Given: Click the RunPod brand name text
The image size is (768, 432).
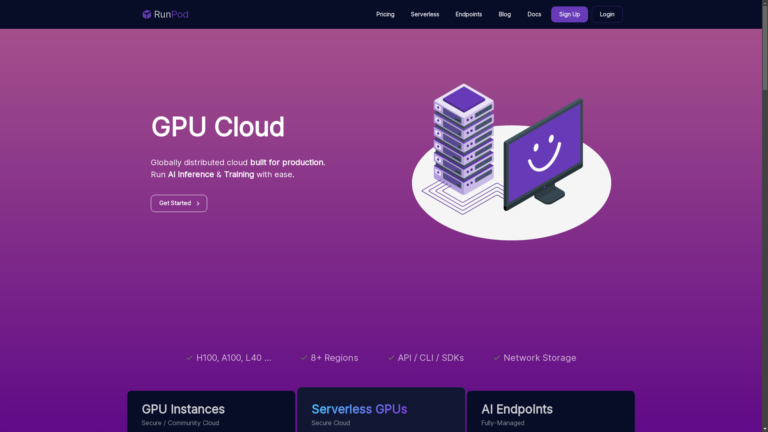Looking at the screenshot, I should (172, 14).
